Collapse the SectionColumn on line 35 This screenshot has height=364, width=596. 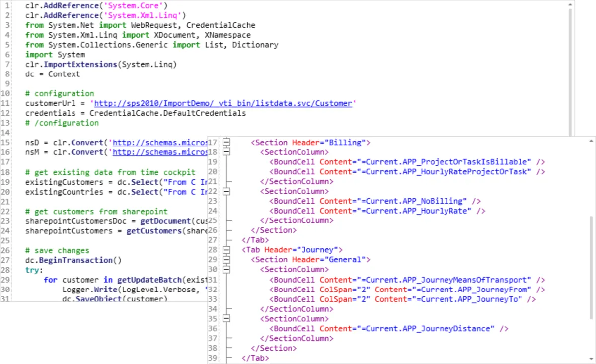coord(227,319)
